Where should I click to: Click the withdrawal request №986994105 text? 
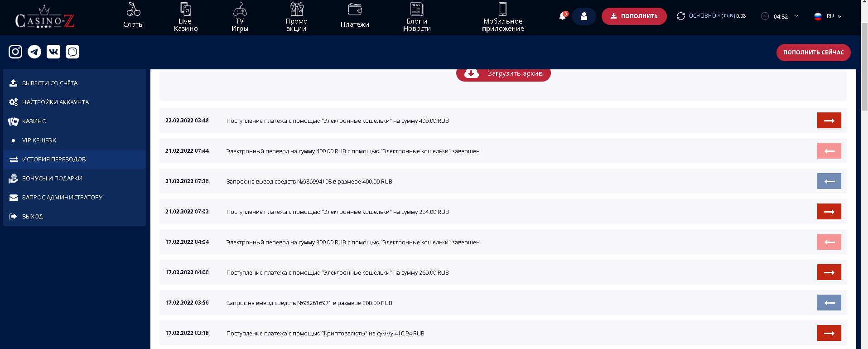309,182
